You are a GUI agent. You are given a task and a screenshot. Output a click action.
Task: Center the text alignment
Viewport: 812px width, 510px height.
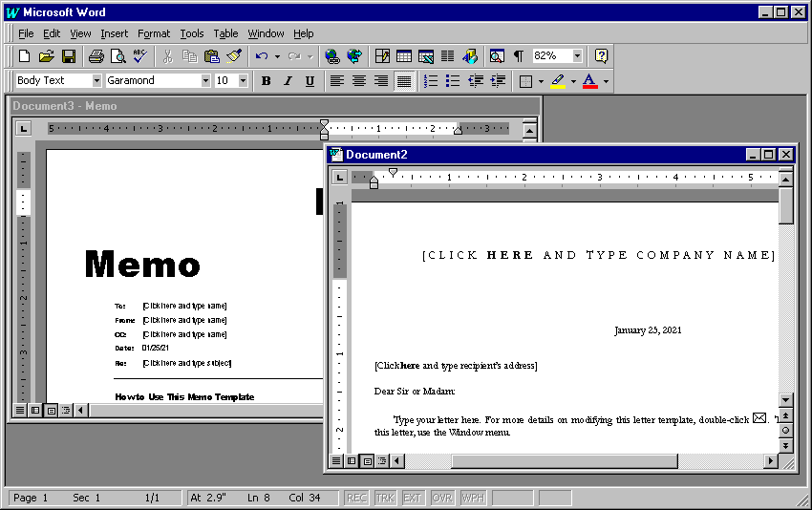359,81
